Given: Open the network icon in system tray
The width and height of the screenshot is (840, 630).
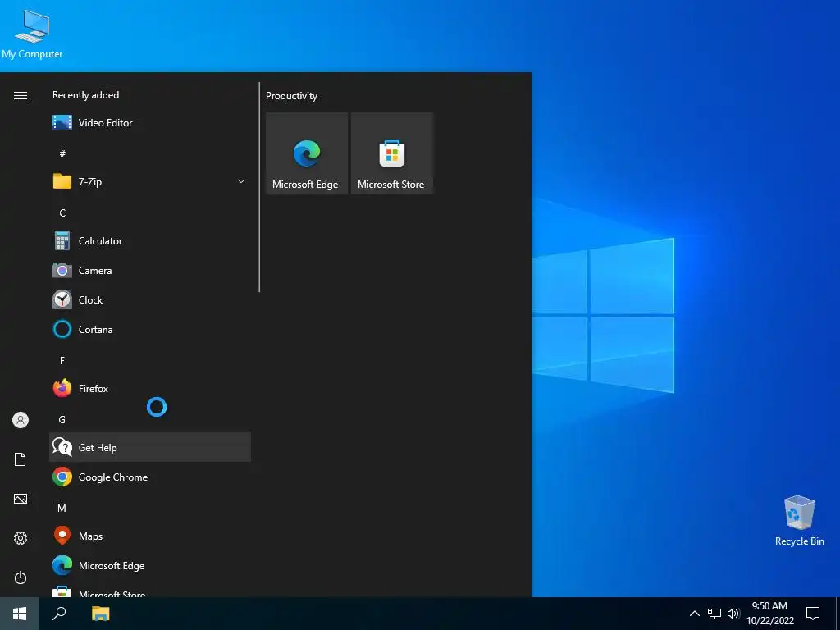Looking at the screenshot, I should [x=714, y=614].
